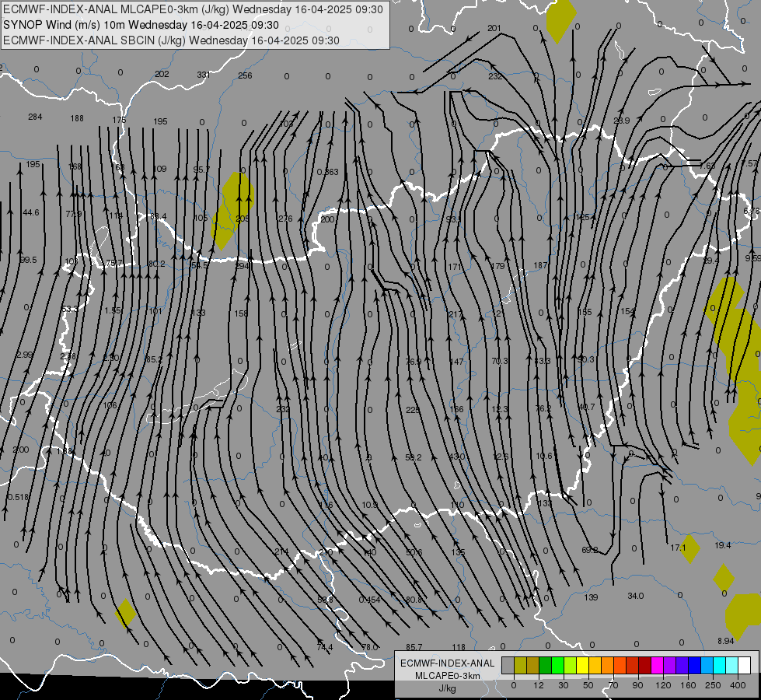Click the map value 17.1
761x700 pixels.
(678, 548)
